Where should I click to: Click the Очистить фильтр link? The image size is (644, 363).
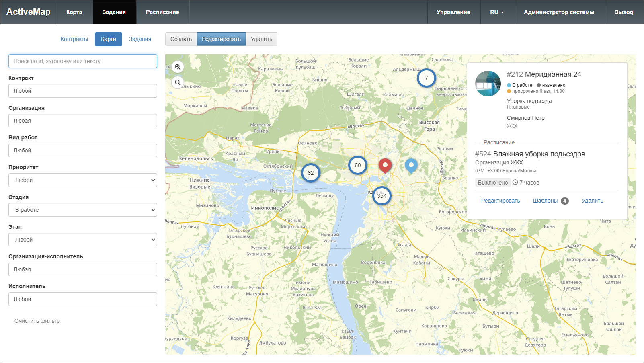(x=37, y=321)
